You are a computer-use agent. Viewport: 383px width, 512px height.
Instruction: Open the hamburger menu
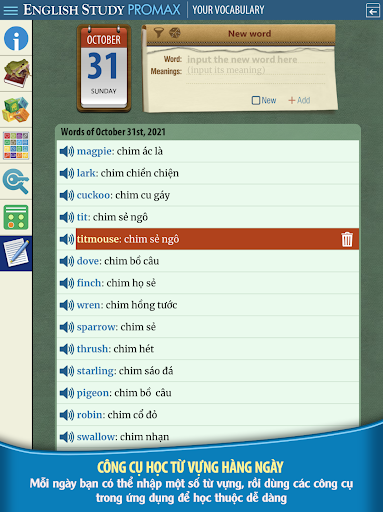[x=10, y=10]
